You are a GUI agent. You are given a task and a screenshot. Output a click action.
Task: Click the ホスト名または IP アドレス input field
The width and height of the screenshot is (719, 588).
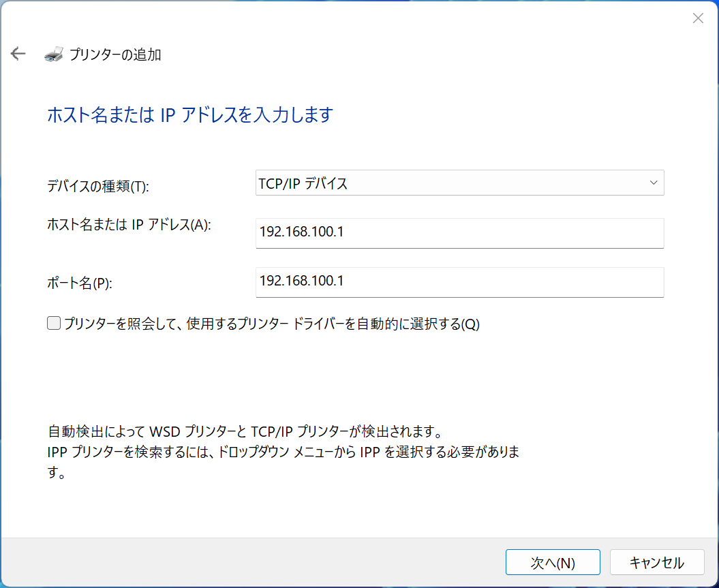pos(459,233)
